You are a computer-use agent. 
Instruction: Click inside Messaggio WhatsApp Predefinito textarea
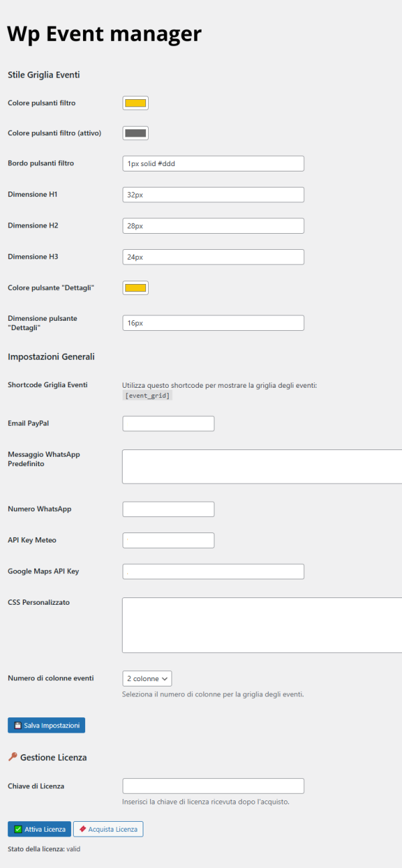262,466
